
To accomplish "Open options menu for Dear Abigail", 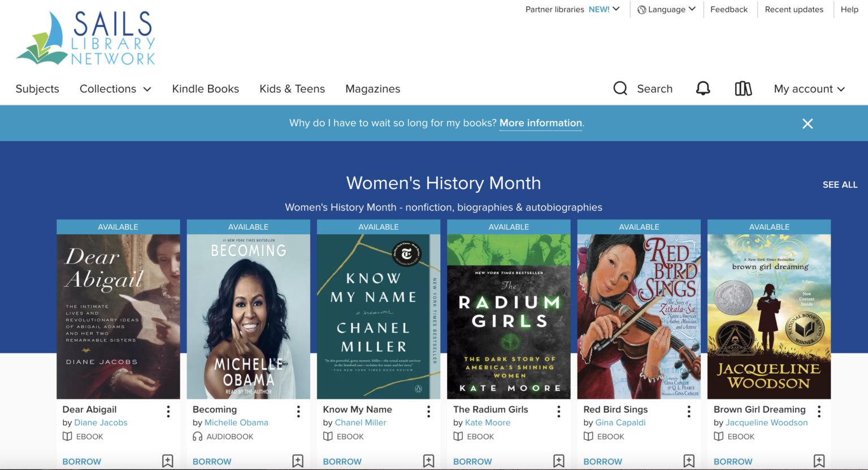I will [x=168, y=411].
